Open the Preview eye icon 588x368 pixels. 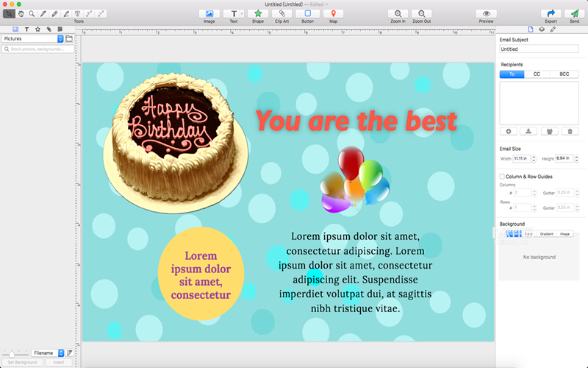pyautogui.click(x=487, y=14)
